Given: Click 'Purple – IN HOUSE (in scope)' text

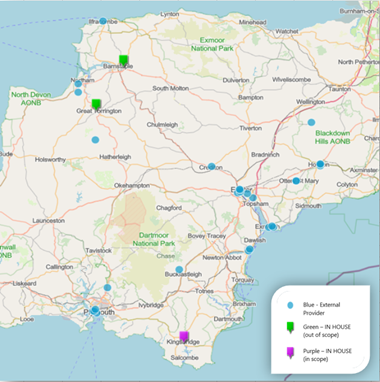Looking at the screenshot, I should (327, 355).
